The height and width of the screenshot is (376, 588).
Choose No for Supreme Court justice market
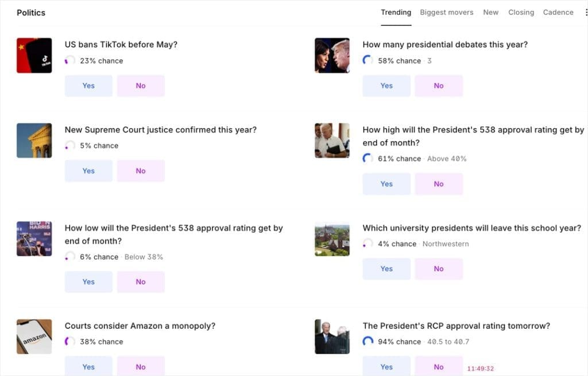[x=141, y=171]
